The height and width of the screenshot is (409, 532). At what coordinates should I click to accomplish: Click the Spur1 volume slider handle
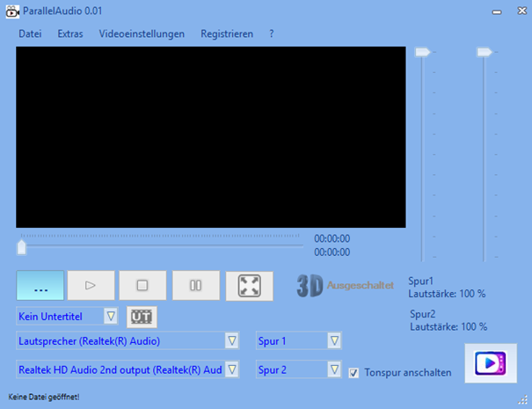pos(423,52)
